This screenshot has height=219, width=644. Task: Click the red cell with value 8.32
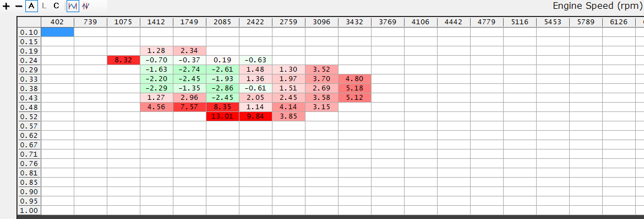tap(123, 60)
